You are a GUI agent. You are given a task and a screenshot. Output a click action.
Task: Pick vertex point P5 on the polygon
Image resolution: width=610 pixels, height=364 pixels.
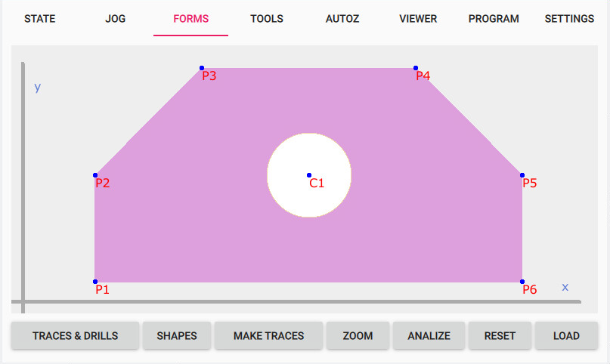(x=522, y=175)
